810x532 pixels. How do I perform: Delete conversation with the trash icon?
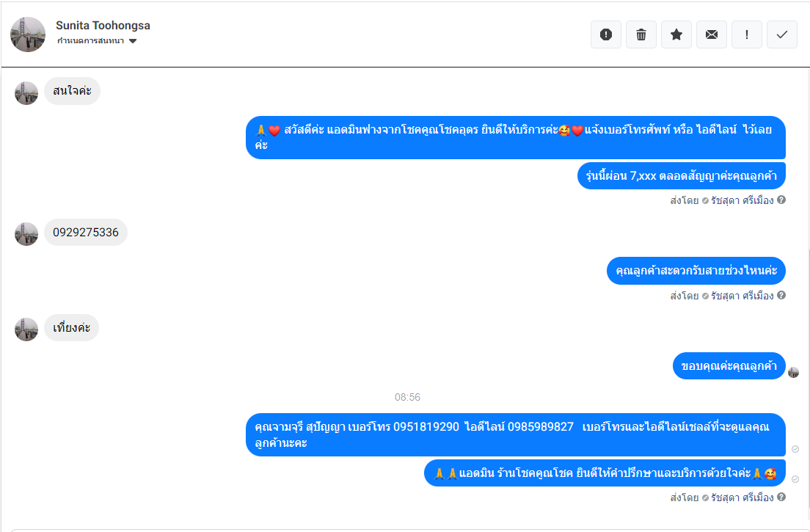(641, 34)
